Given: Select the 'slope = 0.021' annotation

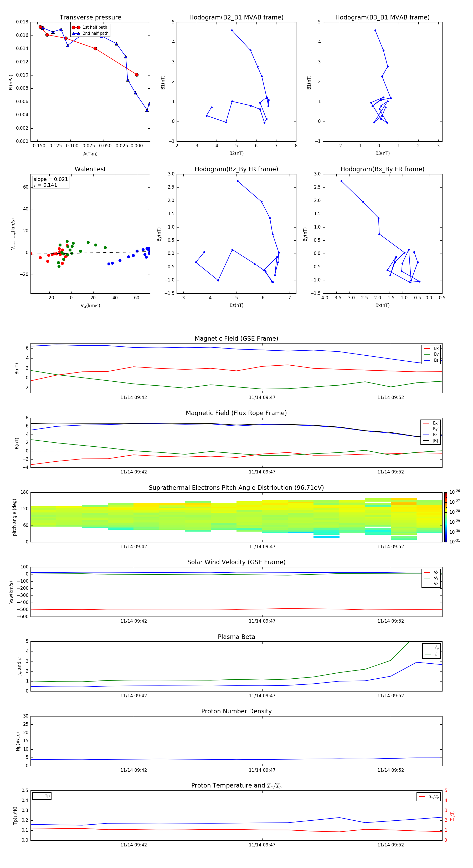Looking at the screenshot, I should pos(50,179).
